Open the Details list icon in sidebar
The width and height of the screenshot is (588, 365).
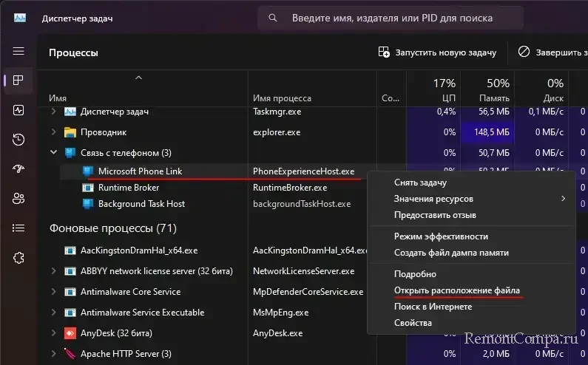pos(18,228)
